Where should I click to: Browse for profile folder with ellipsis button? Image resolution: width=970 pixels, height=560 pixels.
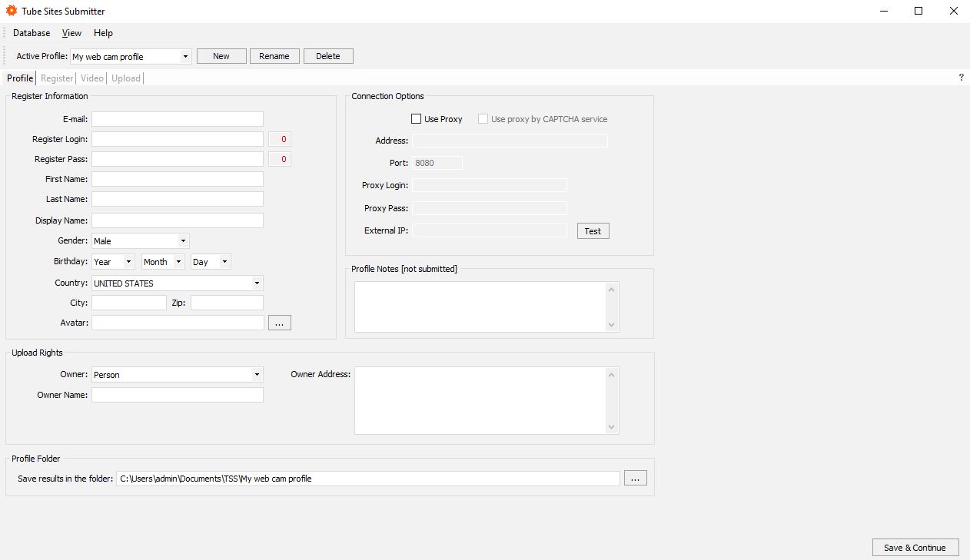(635, 479)
